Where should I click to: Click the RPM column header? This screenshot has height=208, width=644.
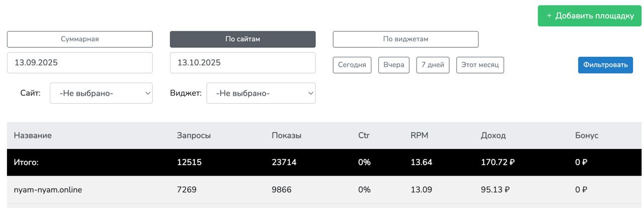point(419,135)
